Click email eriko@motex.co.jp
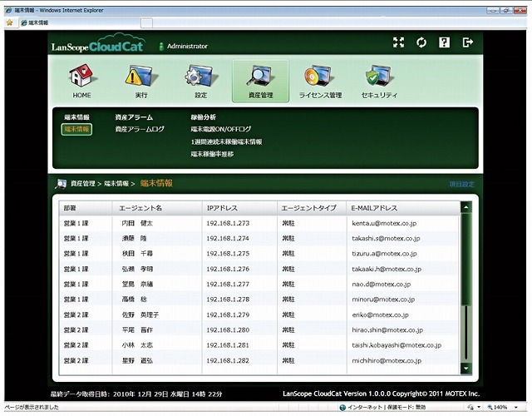Screen dimensions: 532x416 (x=381, y=314)
